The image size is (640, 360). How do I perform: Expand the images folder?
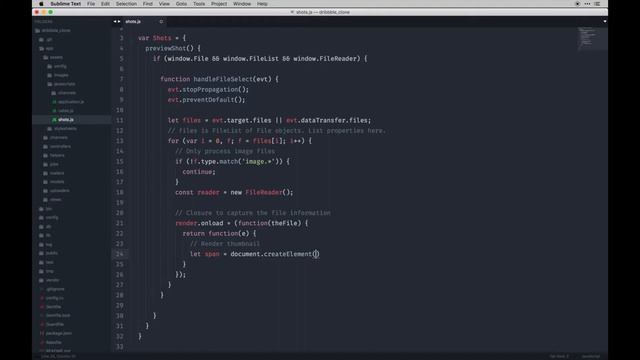(58, 75)
